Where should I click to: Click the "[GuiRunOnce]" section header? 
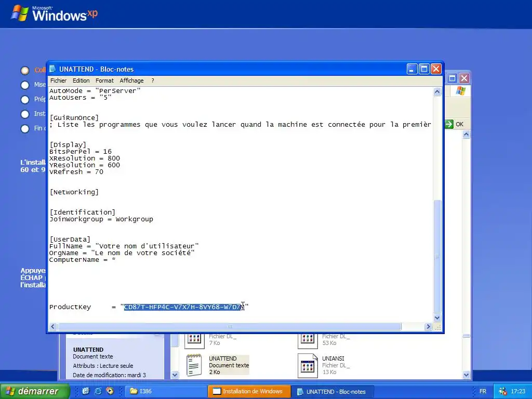tap(74, 118)
